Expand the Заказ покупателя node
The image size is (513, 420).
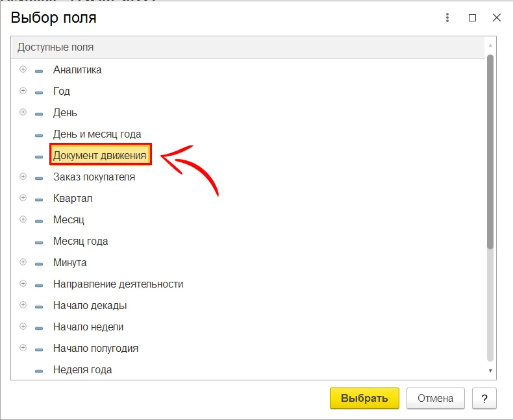(x=23, y=177)
